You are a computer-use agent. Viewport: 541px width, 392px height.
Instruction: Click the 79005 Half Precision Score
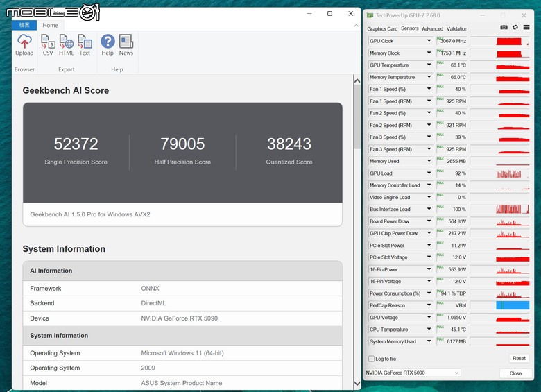182,144
